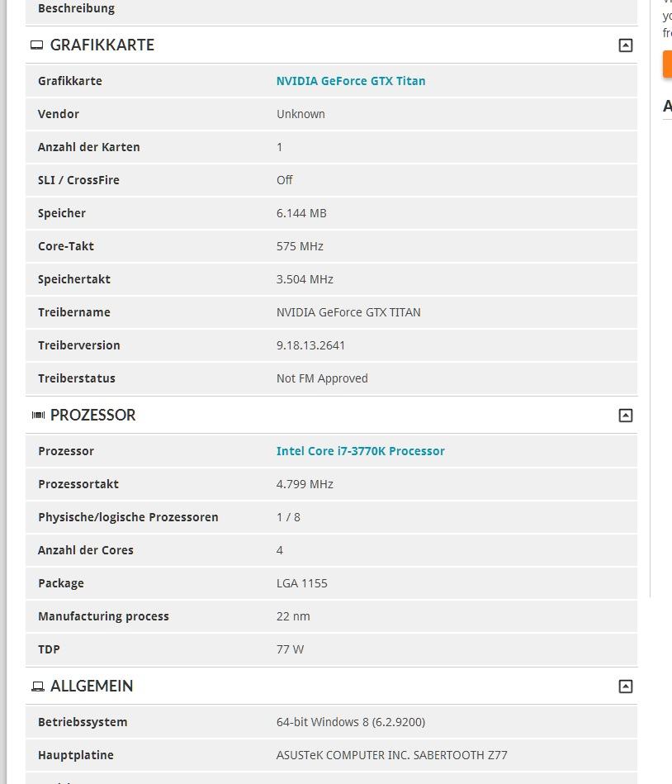The height and width of the screenshot is (784, 672).
Task: Select the driver version value 9.18.13.2641
Action: point(310,345)
